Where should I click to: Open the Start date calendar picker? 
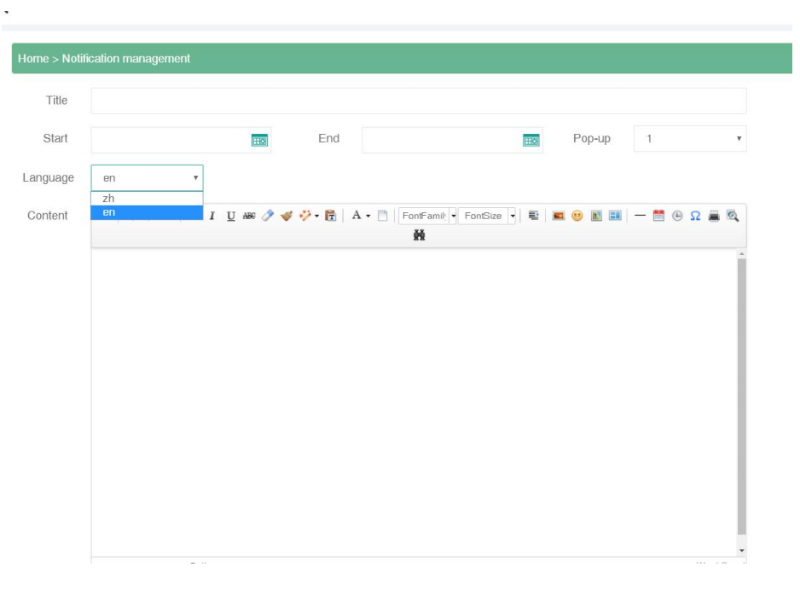point(259,140)
